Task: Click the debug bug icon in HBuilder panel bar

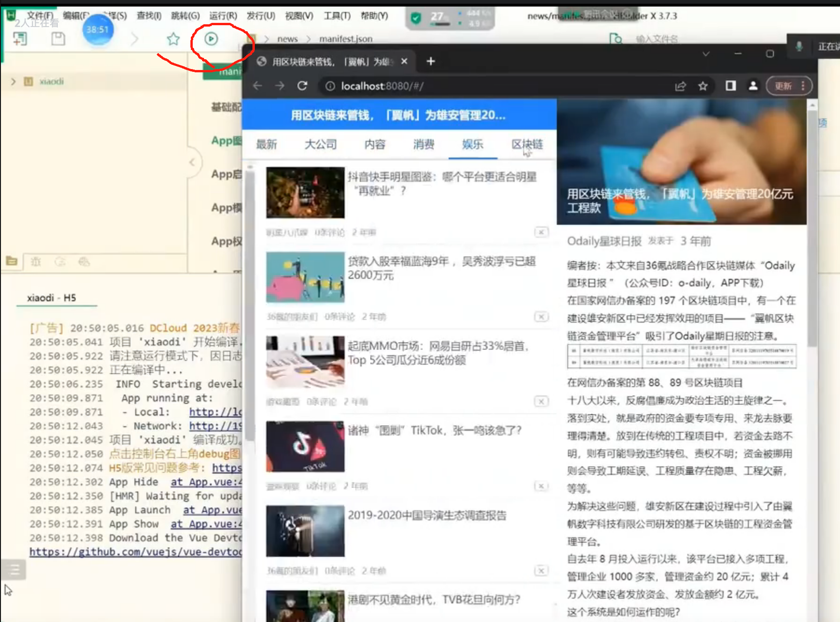Action: point(36,261)
